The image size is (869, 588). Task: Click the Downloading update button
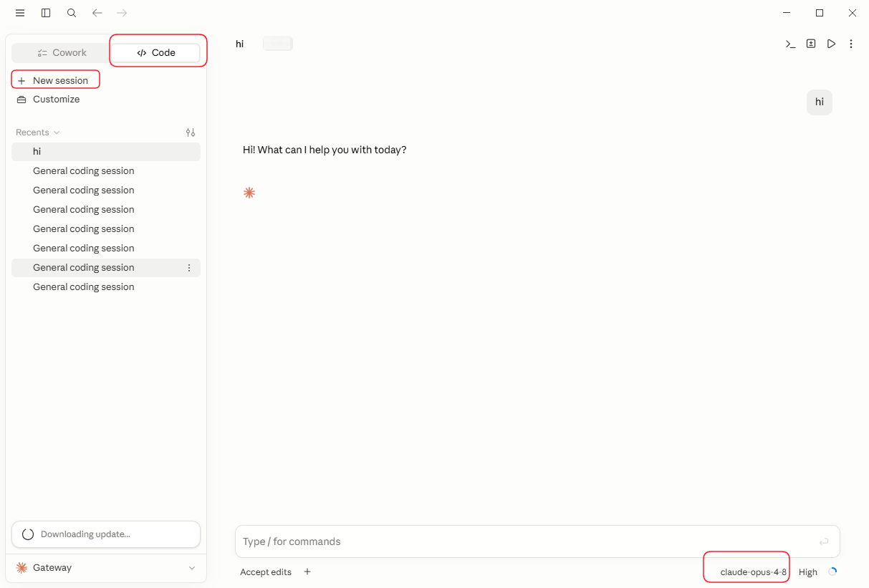[106, 534]
